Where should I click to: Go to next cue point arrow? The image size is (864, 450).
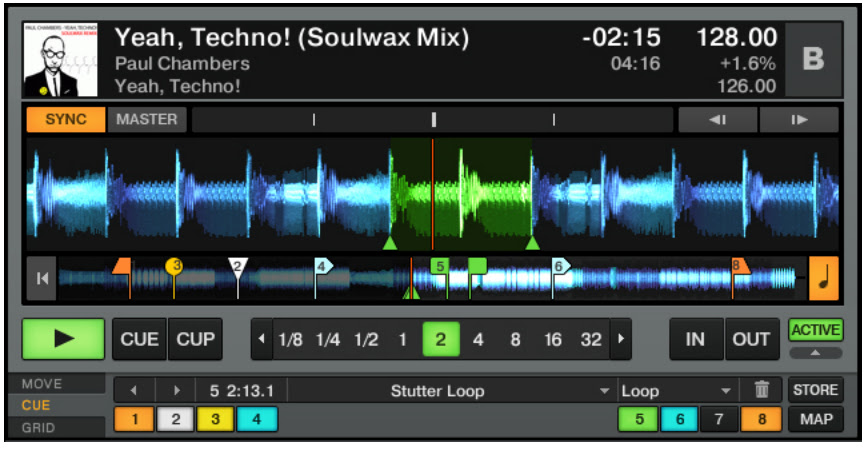coord(176,391)
